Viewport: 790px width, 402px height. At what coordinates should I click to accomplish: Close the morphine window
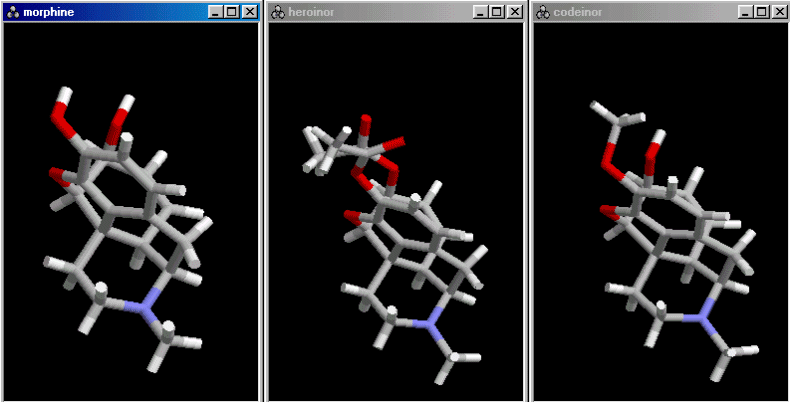click(250, 12)
